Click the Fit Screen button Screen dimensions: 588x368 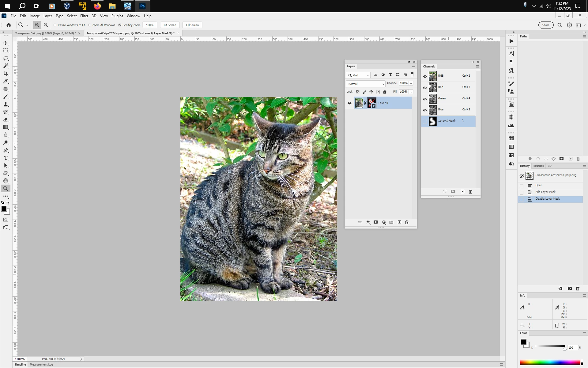click(x=170, y=25)
